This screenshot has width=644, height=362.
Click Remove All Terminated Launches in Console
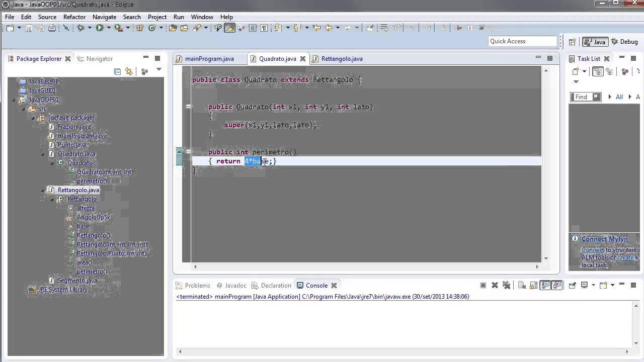coord(506,285)
